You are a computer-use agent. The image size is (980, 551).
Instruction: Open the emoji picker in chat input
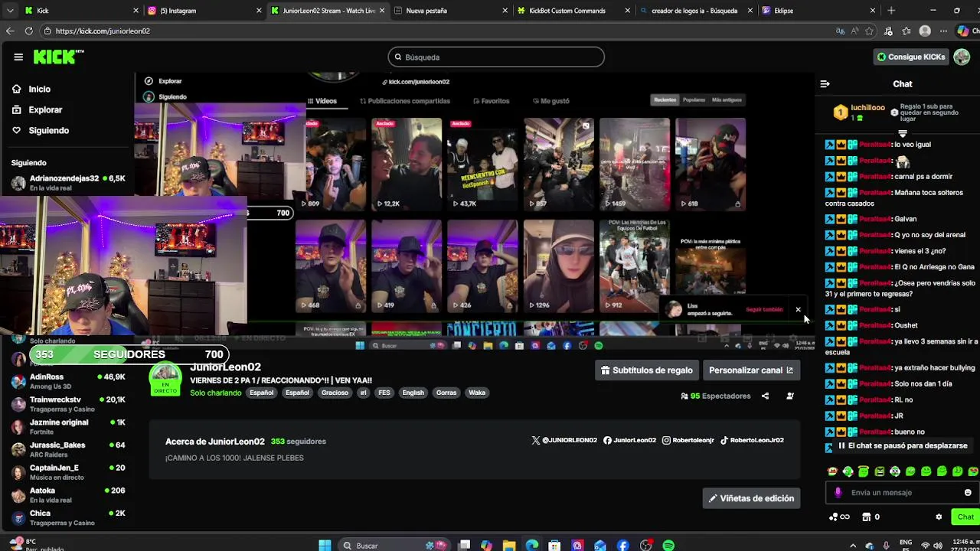[968, 493]
